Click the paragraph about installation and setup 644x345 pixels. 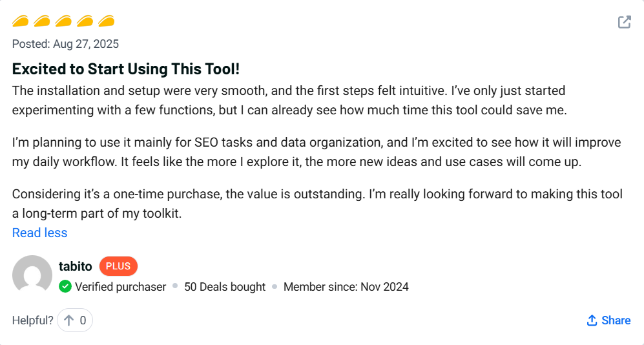click(x=289, y=100)
